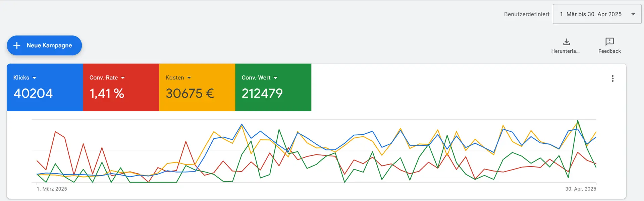Click the red line's first tall peak
644x201 pixels.
(x=55, y=132)
